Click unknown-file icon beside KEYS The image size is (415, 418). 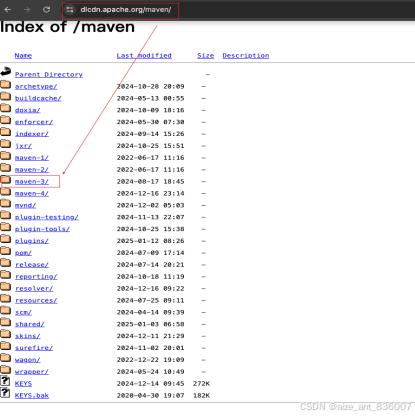tap(5, 381)
